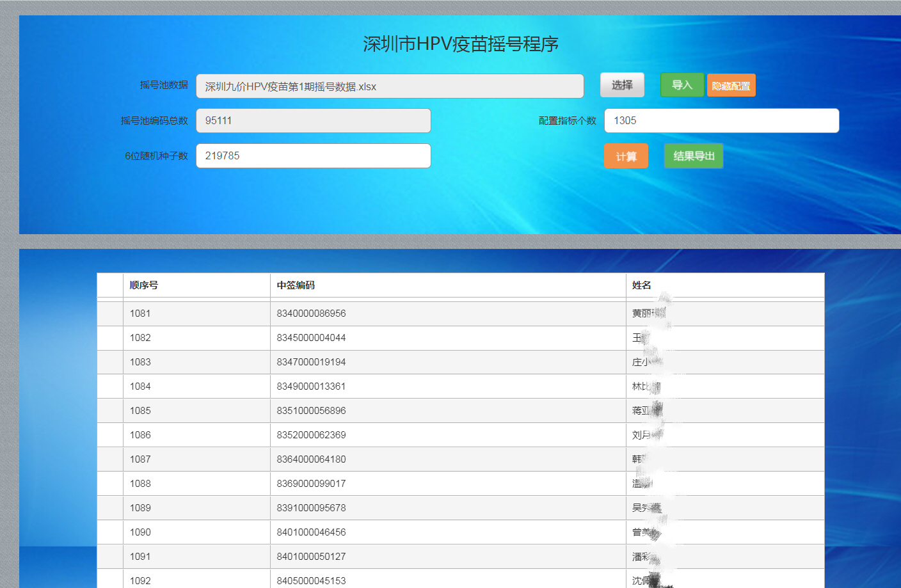Click winning code 8391000095678
The image size is (901, 588).
(311, 508)
